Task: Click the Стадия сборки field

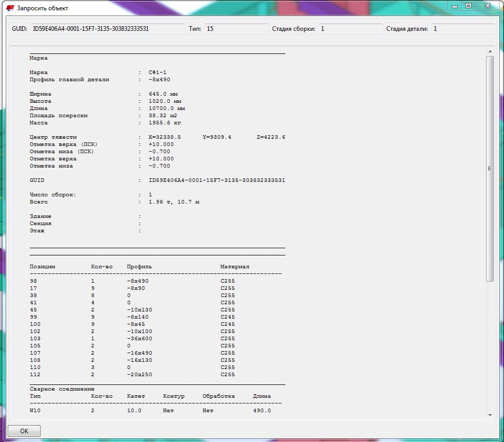Action: (x=350, y=29)
